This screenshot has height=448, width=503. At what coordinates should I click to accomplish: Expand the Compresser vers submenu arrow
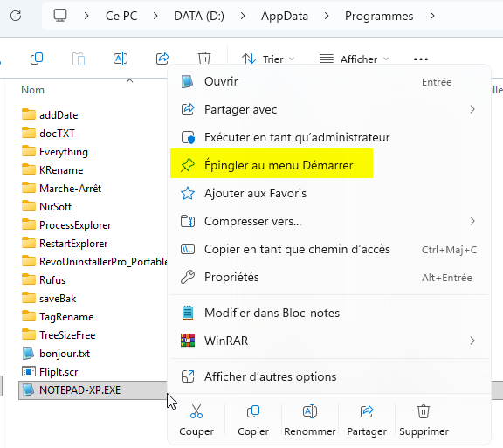pyautogui.click(x=472, y=221)
